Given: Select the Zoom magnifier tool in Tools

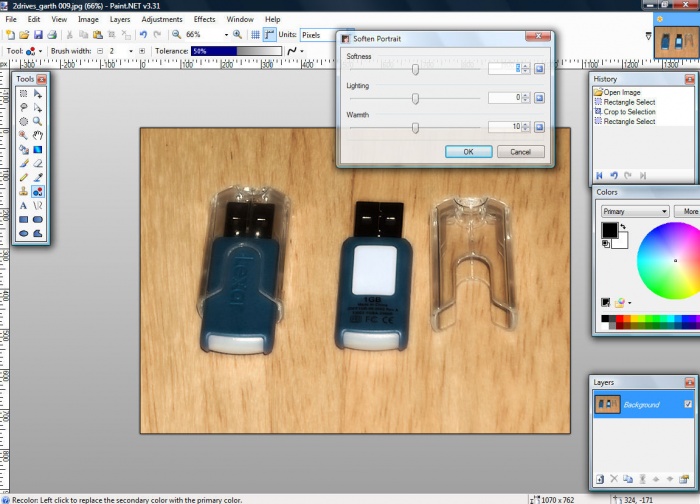Looking at the screenshot, I should point(38,120).
